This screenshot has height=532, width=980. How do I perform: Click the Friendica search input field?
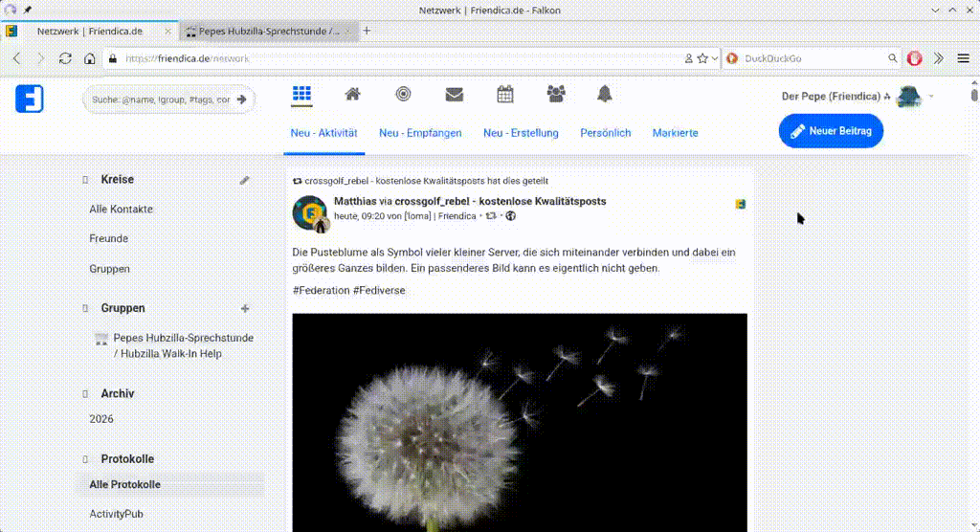point(161,100)
